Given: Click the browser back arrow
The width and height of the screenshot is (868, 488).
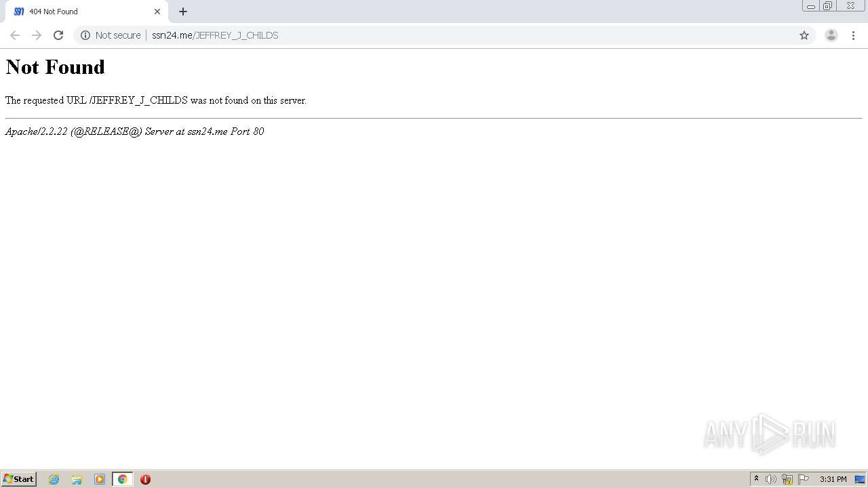Looking at the screenshot, I should [15, 35].
